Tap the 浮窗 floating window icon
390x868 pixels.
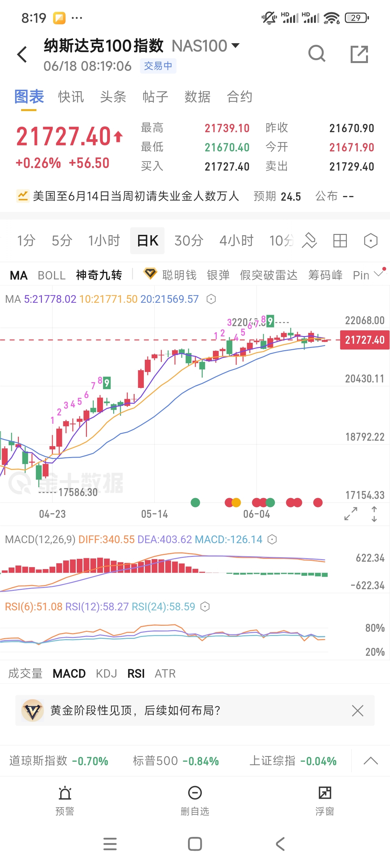coord(325,793)
